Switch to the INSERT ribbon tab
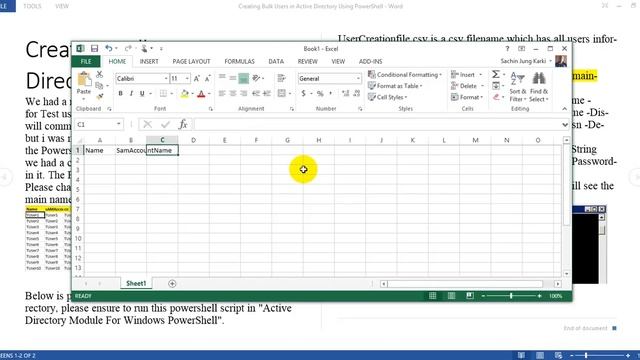The image size is (640, 360). [x=149, y=61]
